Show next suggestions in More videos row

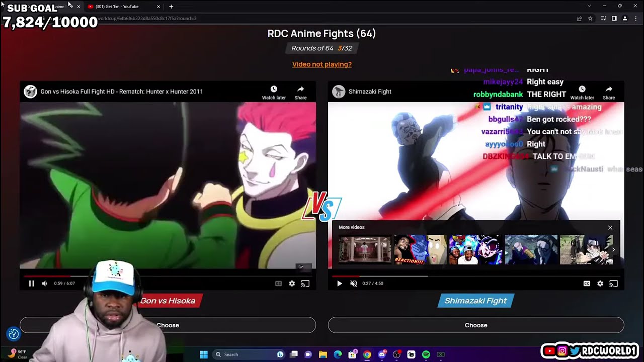613,249
